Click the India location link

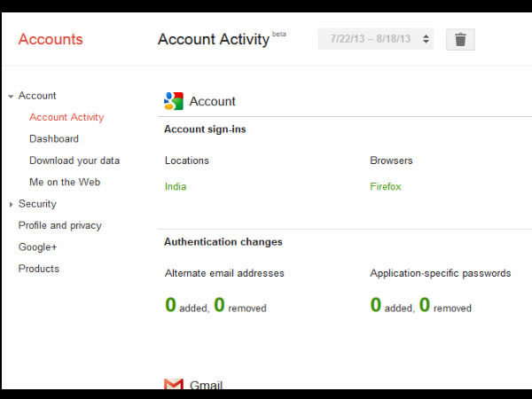click(x=176, y=187)
